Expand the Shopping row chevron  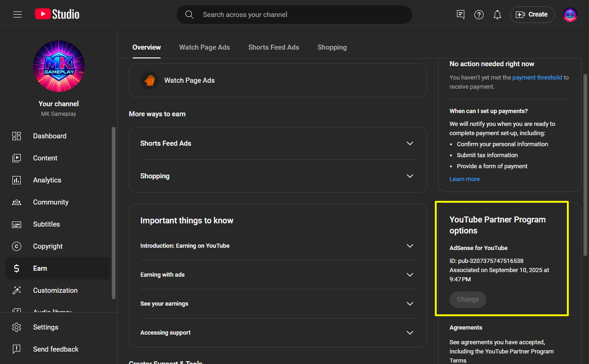tap(410, 176)
